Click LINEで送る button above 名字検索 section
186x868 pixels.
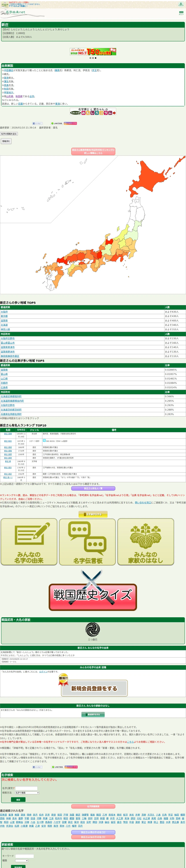pos(57,767)
